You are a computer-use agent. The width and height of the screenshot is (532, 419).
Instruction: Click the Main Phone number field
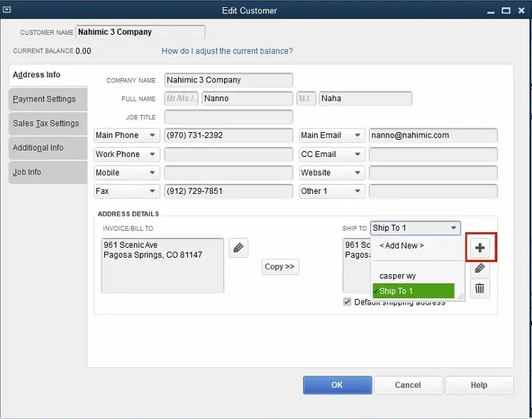coord(228,135)
